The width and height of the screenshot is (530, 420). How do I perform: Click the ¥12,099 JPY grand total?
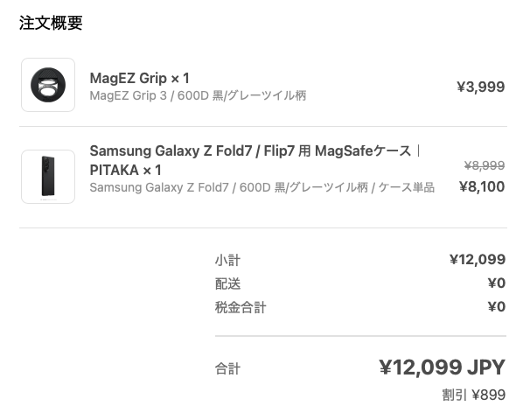click(443, 367)
